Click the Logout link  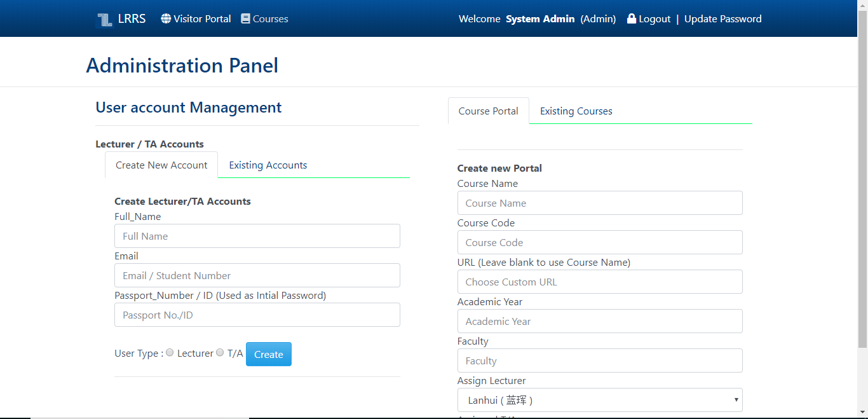(654, 19)
